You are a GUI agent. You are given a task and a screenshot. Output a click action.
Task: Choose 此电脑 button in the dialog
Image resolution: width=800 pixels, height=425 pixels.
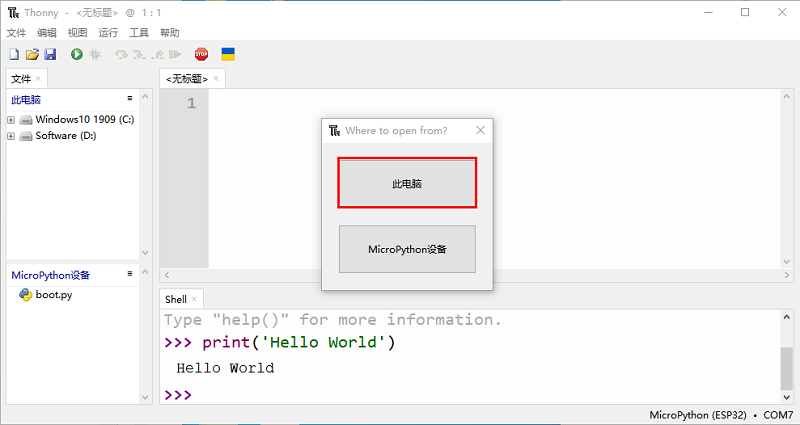point(407,183)
